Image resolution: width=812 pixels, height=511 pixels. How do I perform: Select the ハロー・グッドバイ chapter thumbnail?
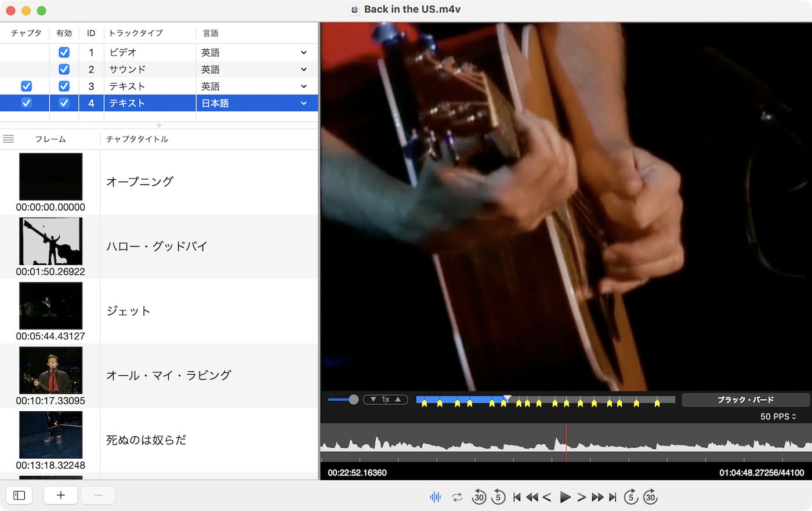point(50,241)
